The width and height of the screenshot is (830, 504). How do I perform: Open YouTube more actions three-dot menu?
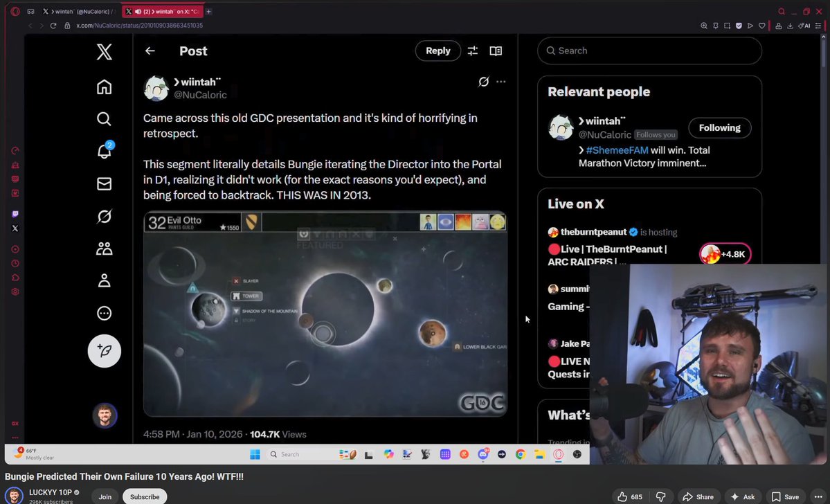[818, 496]
